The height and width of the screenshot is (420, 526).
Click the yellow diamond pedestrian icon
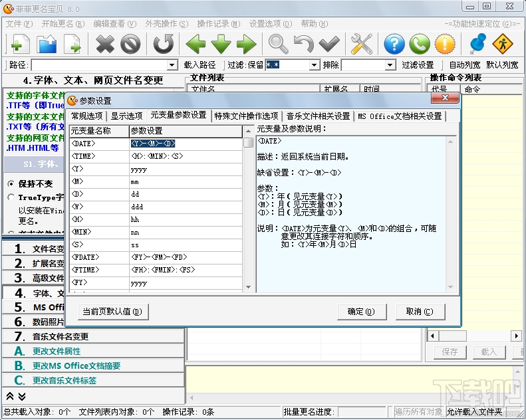click(503, 44)
